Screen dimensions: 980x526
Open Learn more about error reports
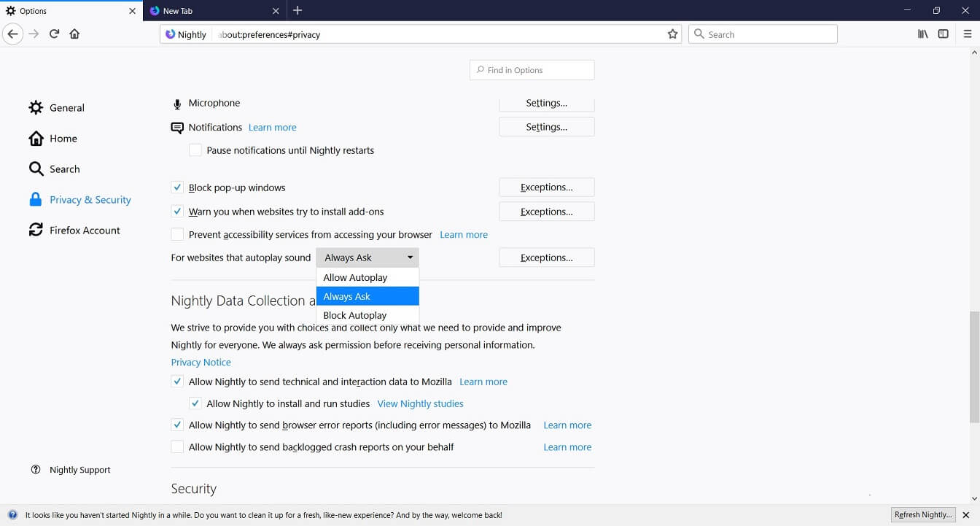point(567,425)
